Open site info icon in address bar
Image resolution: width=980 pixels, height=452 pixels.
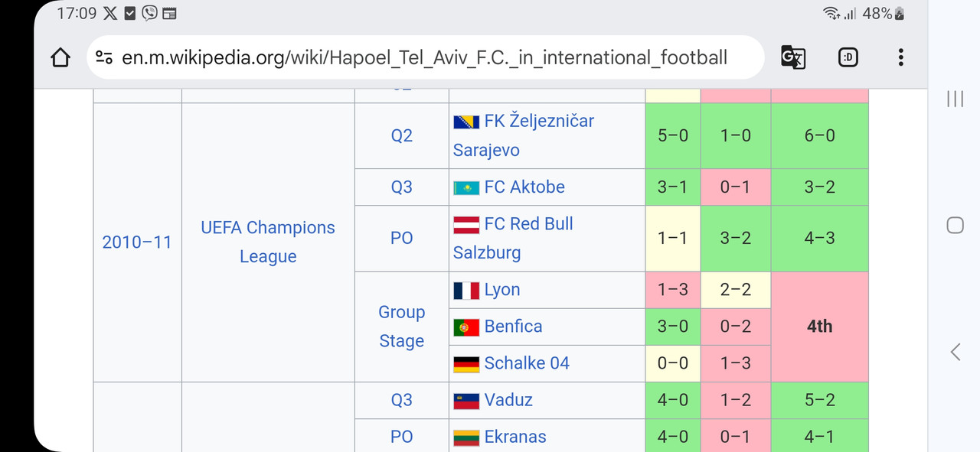(104, 57)
